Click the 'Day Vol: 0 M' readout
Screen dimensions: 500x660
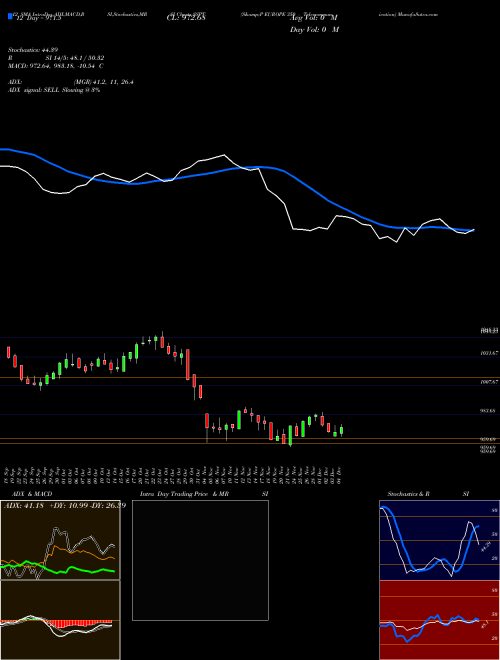(314, 30)
